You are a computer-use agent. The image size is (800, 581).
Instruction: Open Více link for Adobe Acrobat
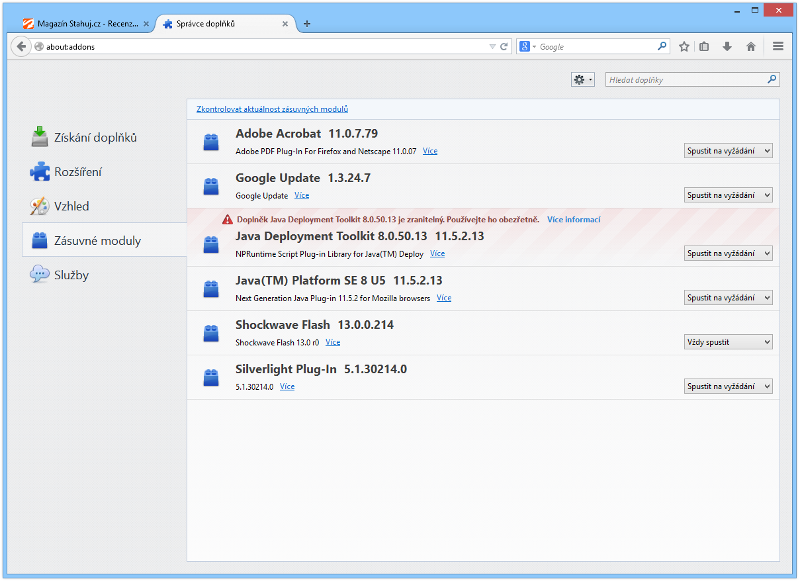click(x=430, y=151)
